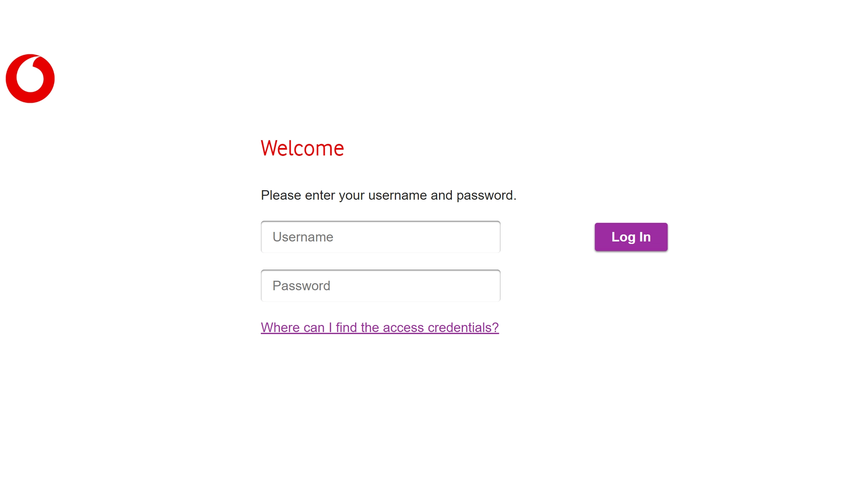Activate login with the purple button
864x504 pixels.
point(630,236)
